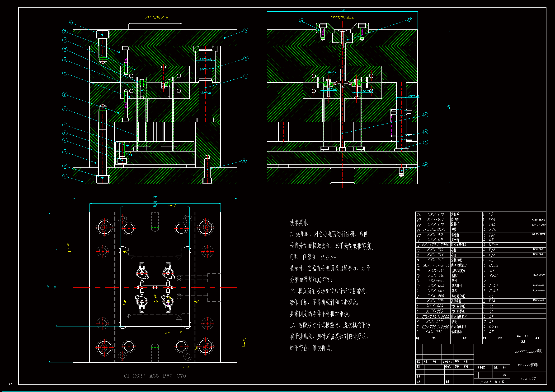Click the SECTION A-A view title

(342, 18)
